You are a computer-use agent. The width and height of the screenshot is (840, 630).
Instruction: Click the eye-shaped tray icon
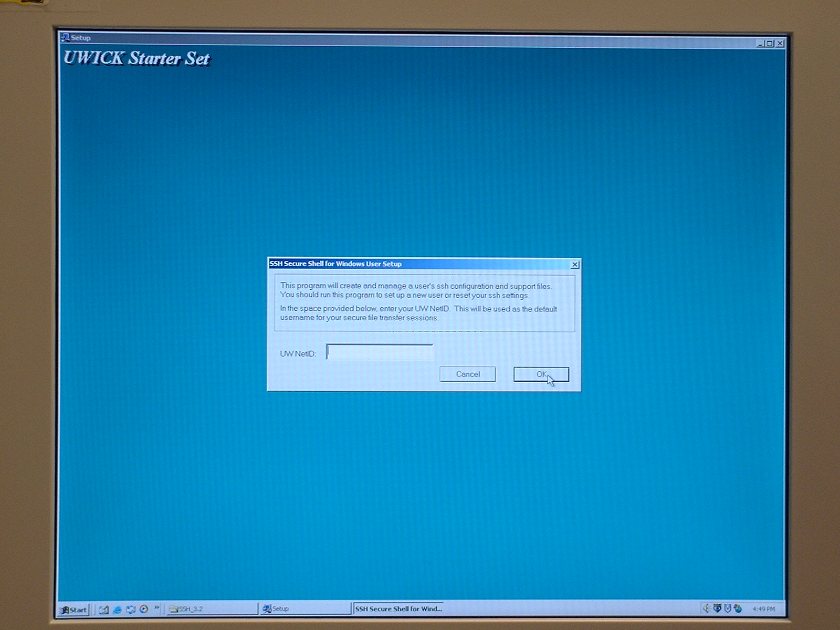tap(717, 608)
